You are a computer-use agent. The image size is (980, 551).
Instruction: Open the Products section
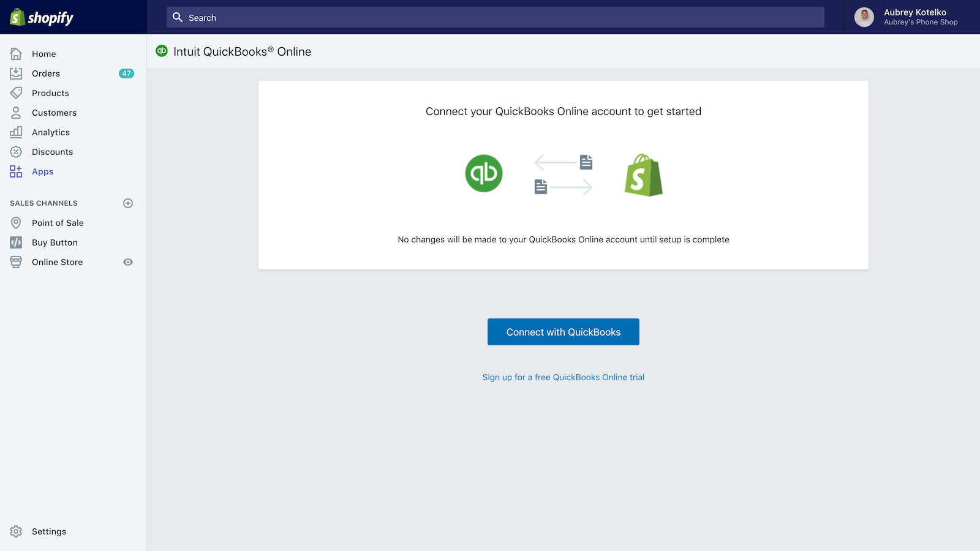pyautogui.click(x=50, y=93)
